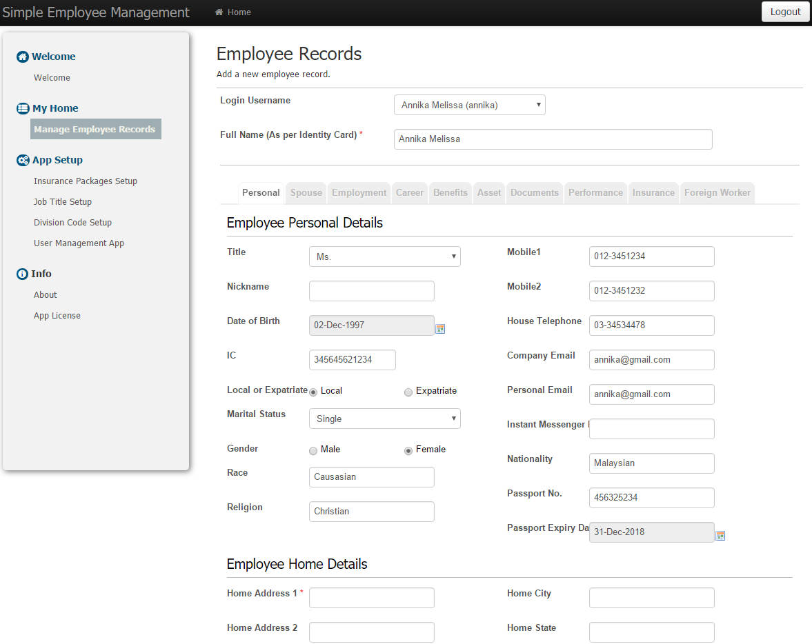Viewport: 812px width, 644px height.
Task: Click the Instant Messenger input field
Action: pos(651,429)
